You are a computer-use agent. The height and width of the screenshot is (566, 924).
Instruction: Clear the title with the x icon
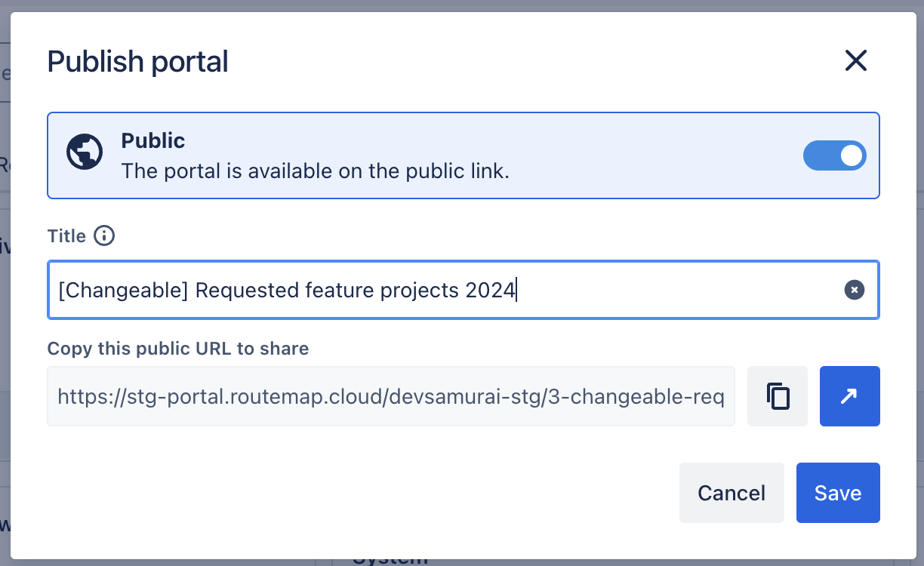point(854,290)
